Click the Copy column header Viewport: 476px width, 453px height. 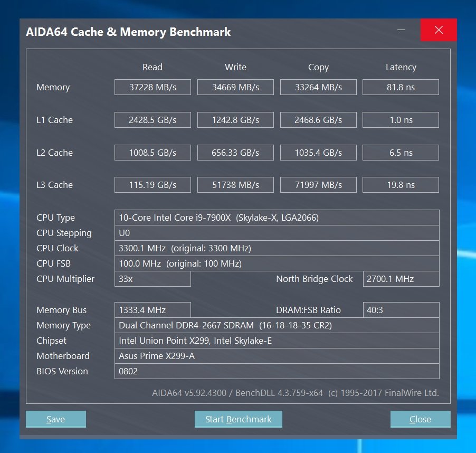318,68
